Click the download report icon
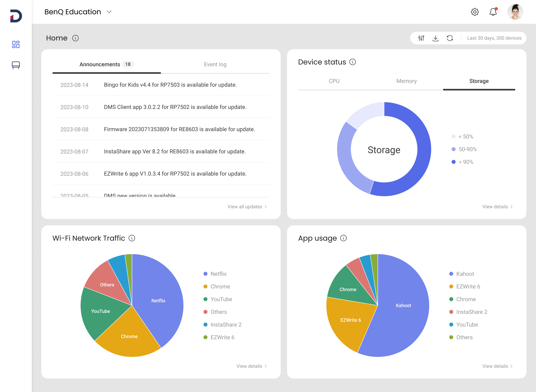 [x=435, y=38]
